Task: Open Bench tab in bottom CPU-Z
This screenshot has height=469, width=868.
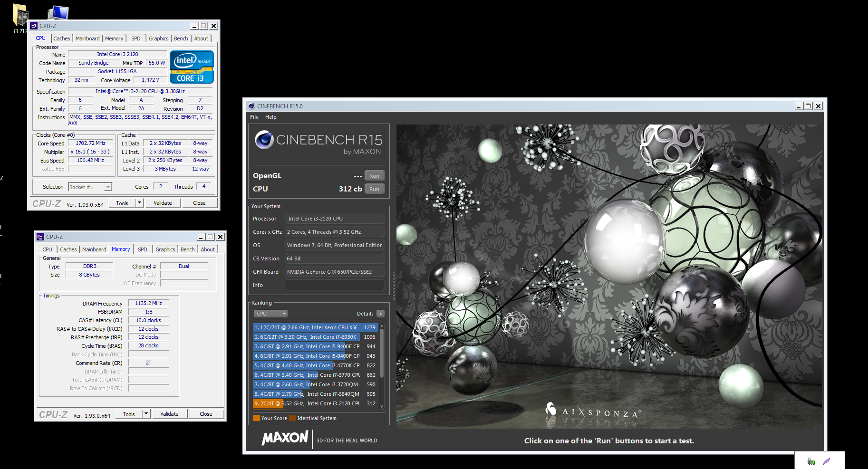Action: coord(188,249)
